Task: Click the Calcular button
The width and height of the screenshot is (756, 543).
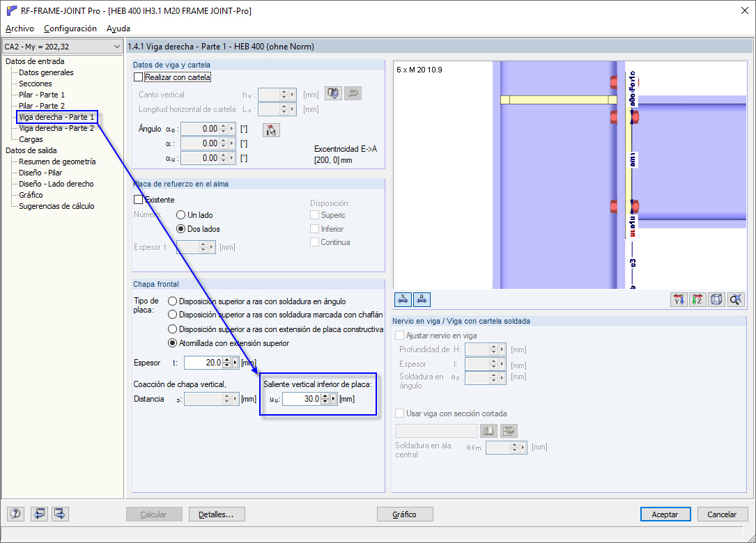Action: coord(154,514)
